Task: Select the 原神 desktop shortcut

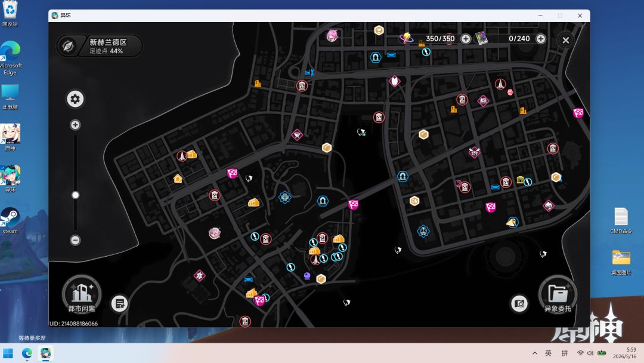Action: coord(10,137)
